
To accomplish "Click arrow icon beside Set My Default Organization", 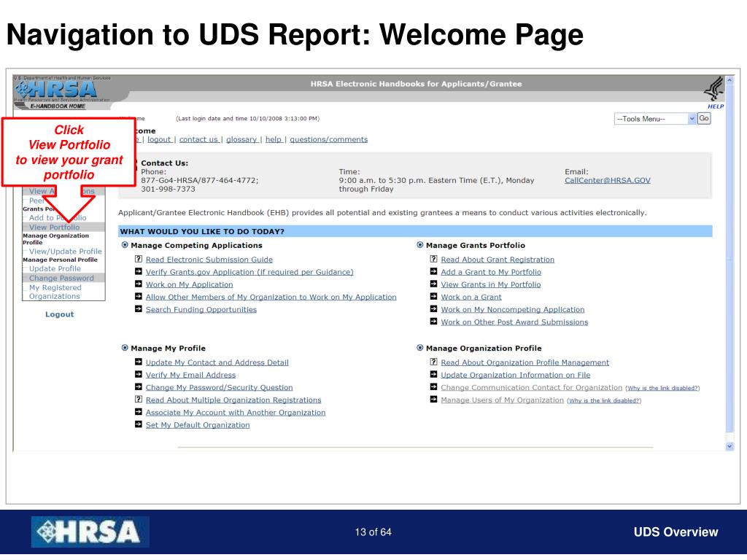I will 138,424.
